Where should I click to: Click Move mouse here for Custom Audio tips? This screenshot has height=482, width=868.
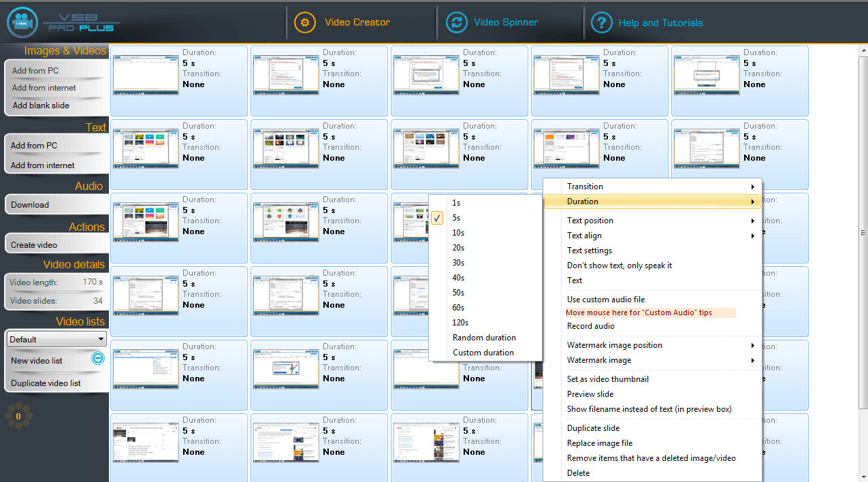(650, 312)
